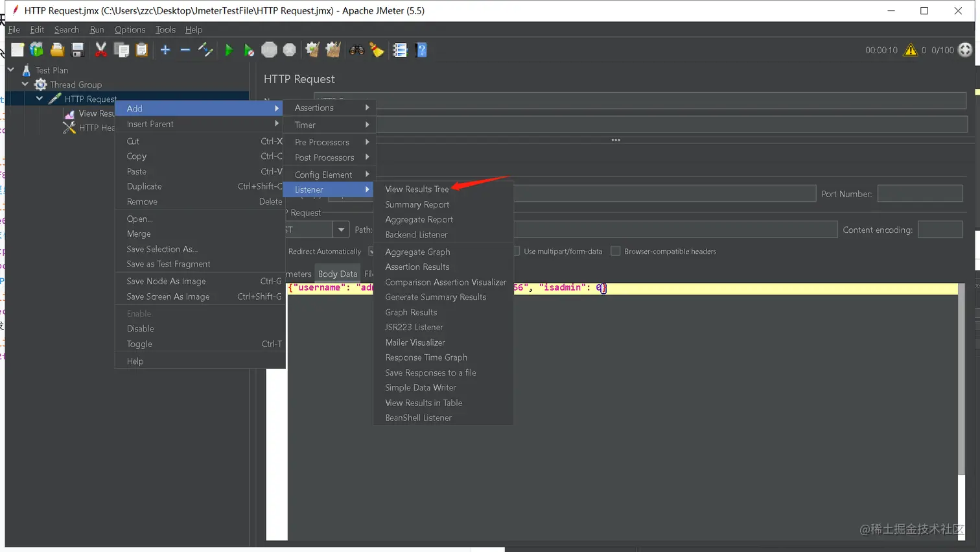The height and width of the screenshot is (552, 980).
Task: Click the Open file toolbar icon
Action: click(57, 50)
